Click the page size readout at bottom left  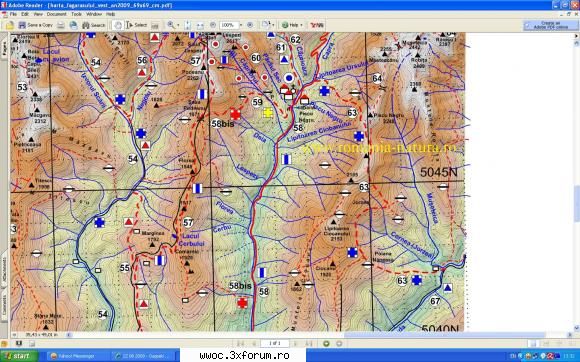[41, 335]
